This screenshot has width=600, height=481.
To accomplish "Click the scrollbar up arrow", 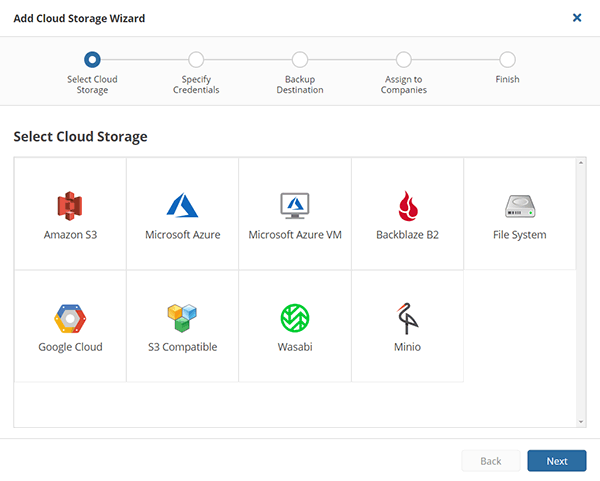I will [x=581, y=163].
